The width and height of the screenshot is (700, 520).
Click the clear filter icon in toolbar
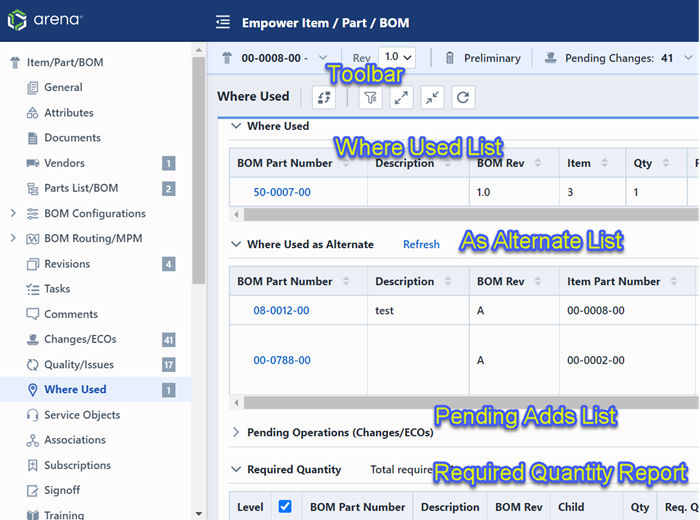[370, 97]
